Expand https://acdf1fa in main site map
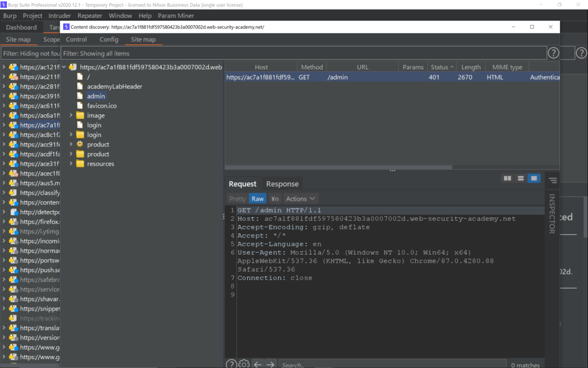This screenshot has width=588, height=368. (x=4, y=154)
